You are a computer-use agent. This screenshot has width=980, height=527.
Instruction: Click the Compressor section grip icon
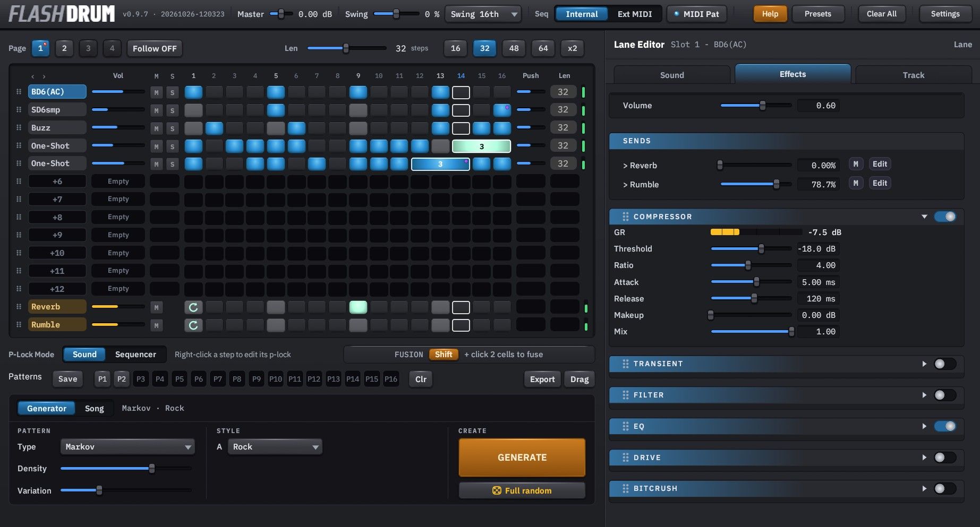click(x=625, y=217)
